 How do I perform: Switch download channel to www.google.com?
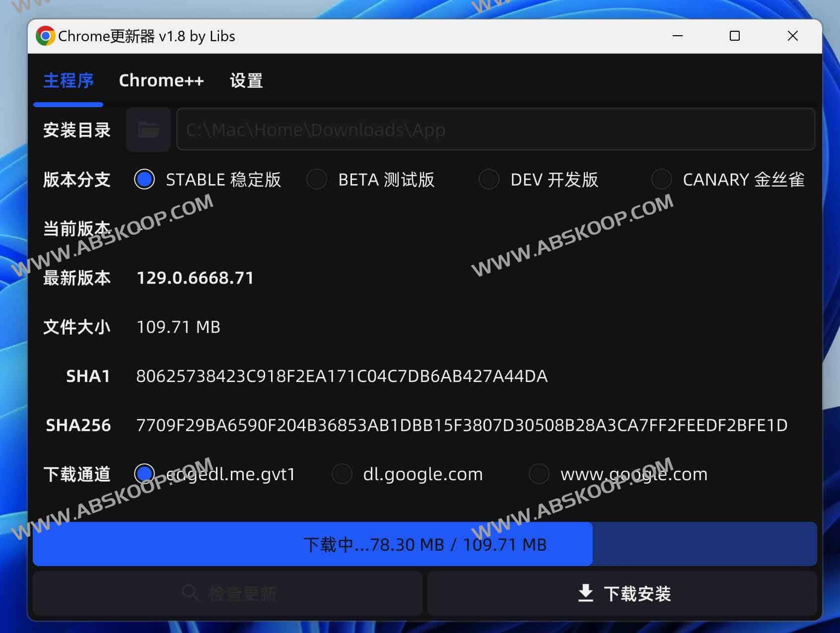click(539, 474)
